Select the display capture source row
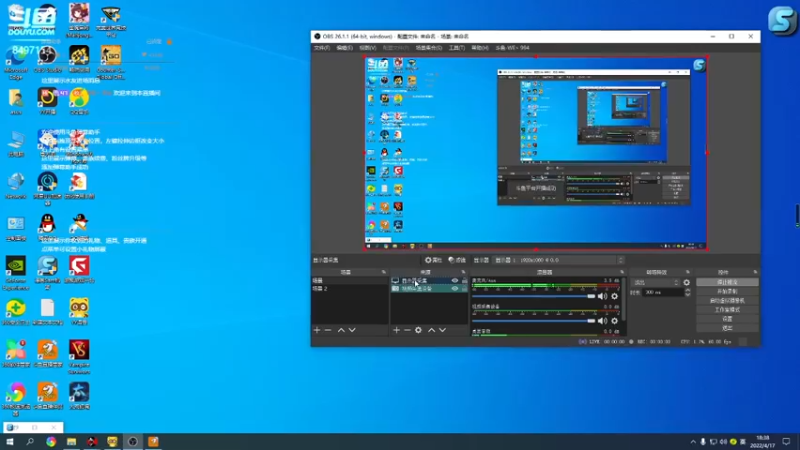The image size is (800, 450). point(429,281)
